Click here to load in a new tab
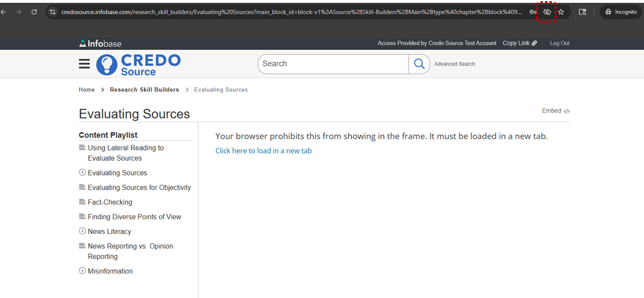Viewport: 644px width, 298px height. pos(264,151)
